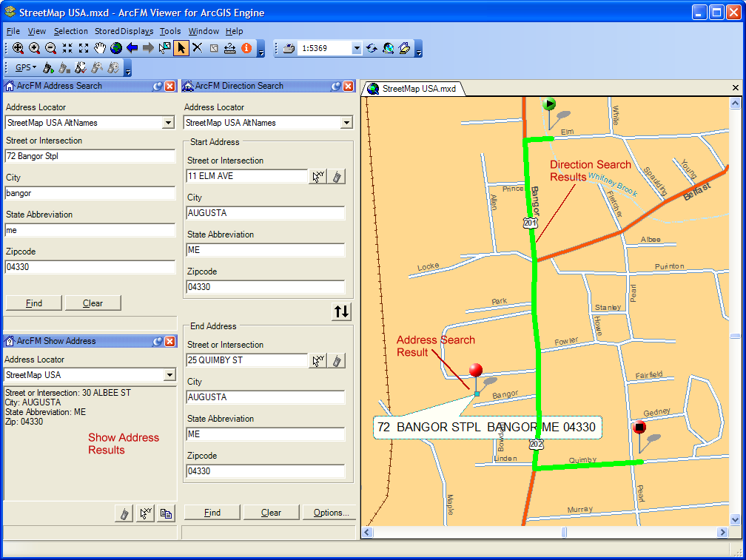Toggle auto-hide pin on Direction Search panel
746x560 pixels.
pyautogui.click(x=335, y=86)
